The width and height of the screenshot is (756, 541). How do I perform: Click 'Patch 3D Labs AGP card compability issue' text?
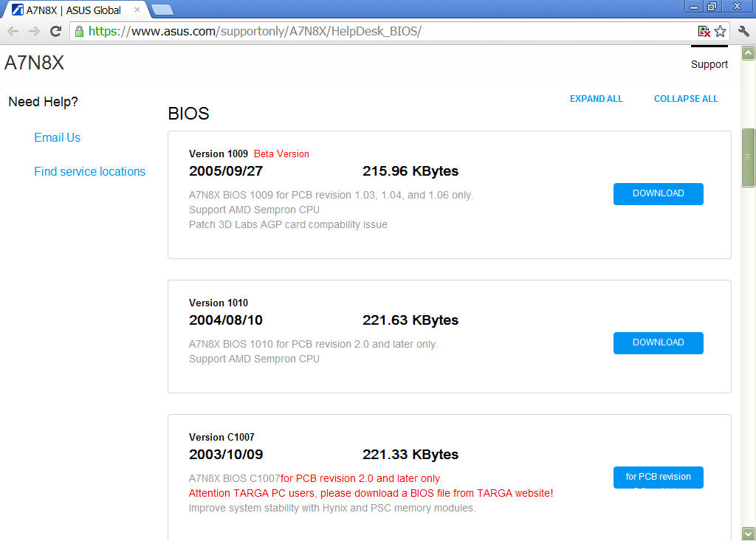(289, 224)
